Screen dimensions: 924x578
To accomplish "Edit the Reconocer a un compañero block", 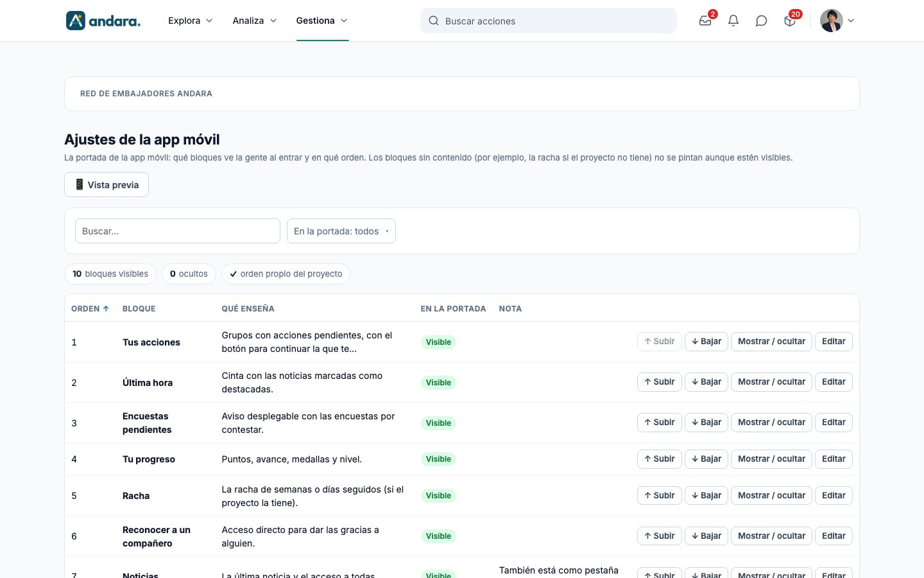I will (x=834, y=536).
